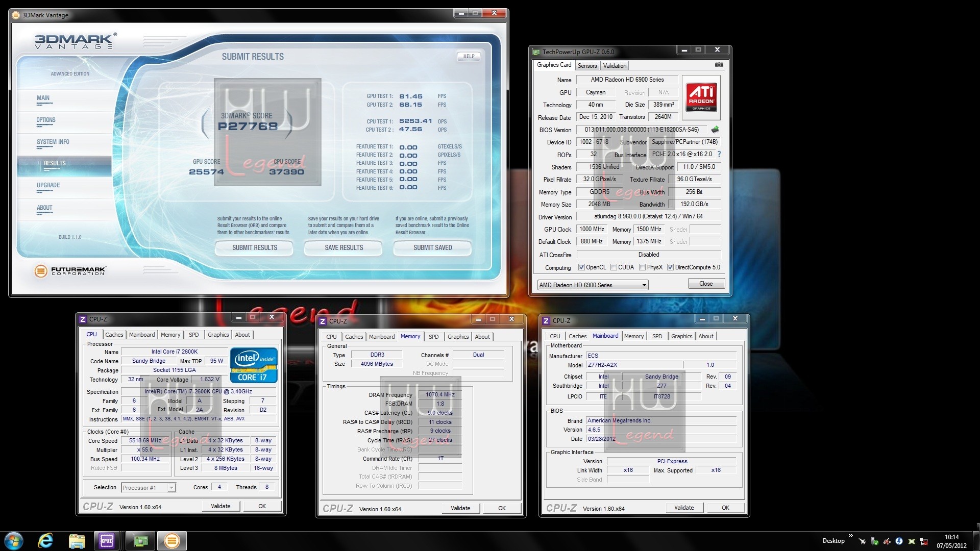This screenshot has width=980, height=551.
Task: Click the taskbar clock showing 10:14
Action: pos(951,541)
